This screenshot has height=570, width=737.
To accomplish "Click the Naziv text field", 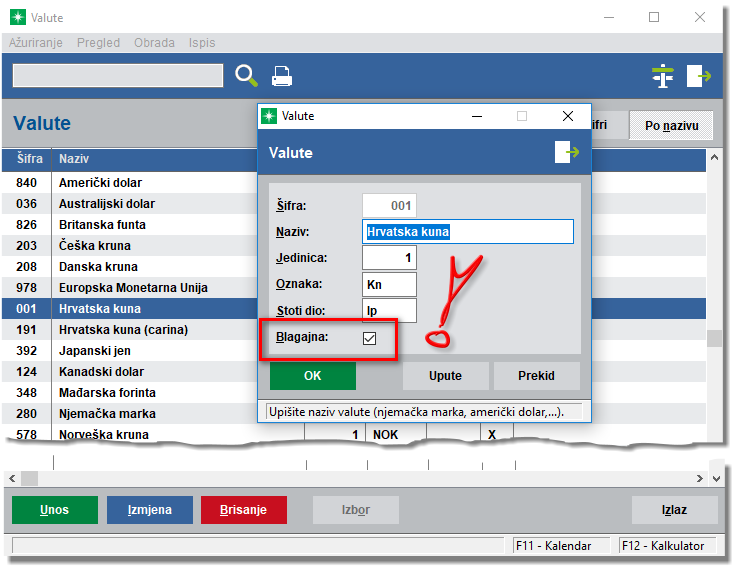I will pyautogui.click(x=467, y=232).
